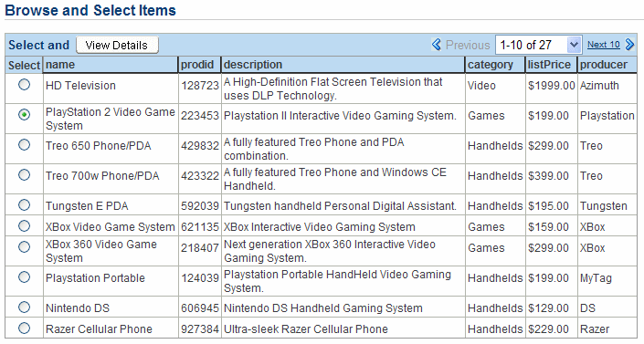Open the 1-10 of 27 range dropdown
Image resolution: width=644 pixels, height=344 pixels.
[x=538, y=45]
